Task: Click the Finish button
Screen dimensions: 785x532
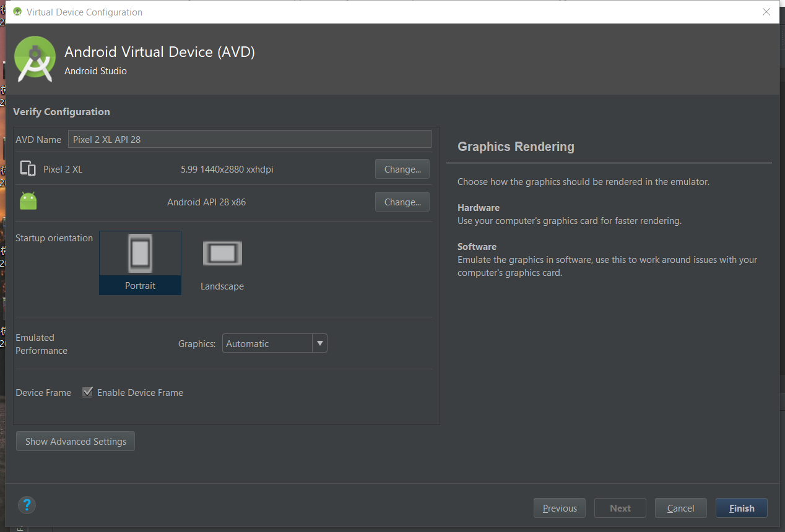Action: click(x=741, y=508)
